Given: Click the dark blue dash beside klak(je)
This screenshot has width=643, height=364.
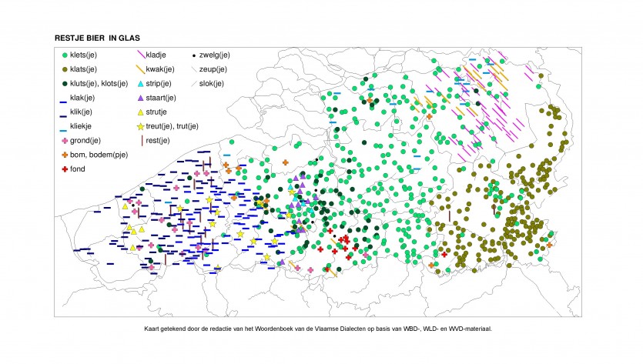Looking at the screenshot, I should coord(63,102).
